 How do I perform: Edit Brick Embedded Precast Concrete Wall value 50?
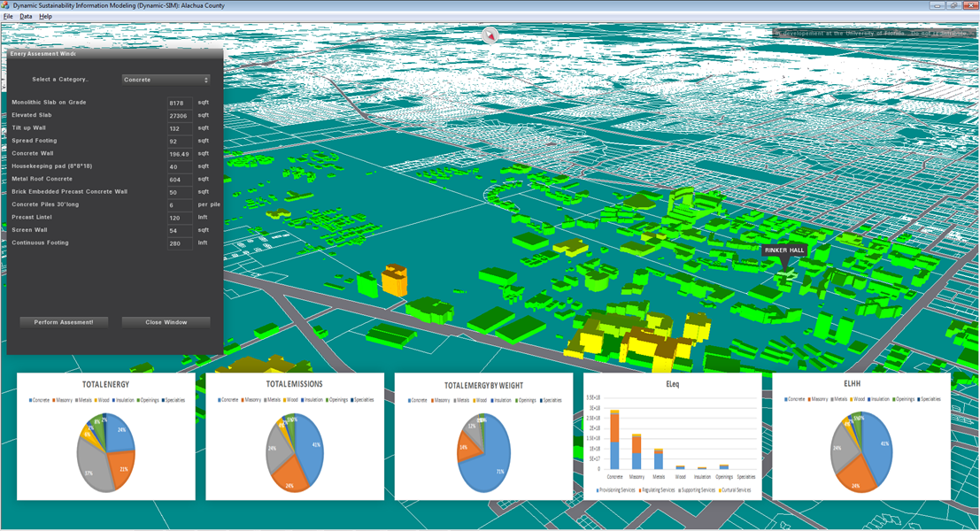tap(180, 192)
